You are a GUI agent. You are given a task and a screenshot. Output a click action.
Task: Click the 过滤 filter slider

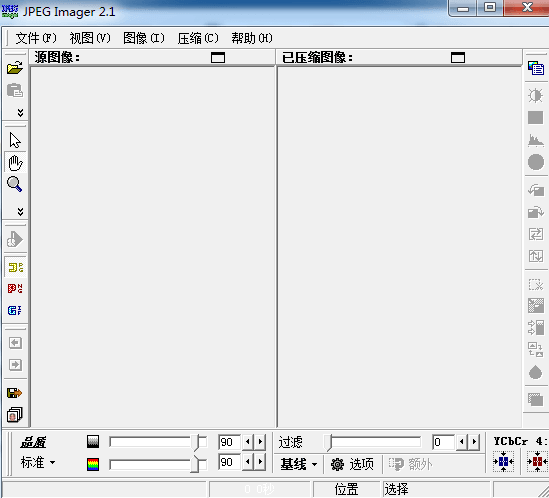pos(373,442)
